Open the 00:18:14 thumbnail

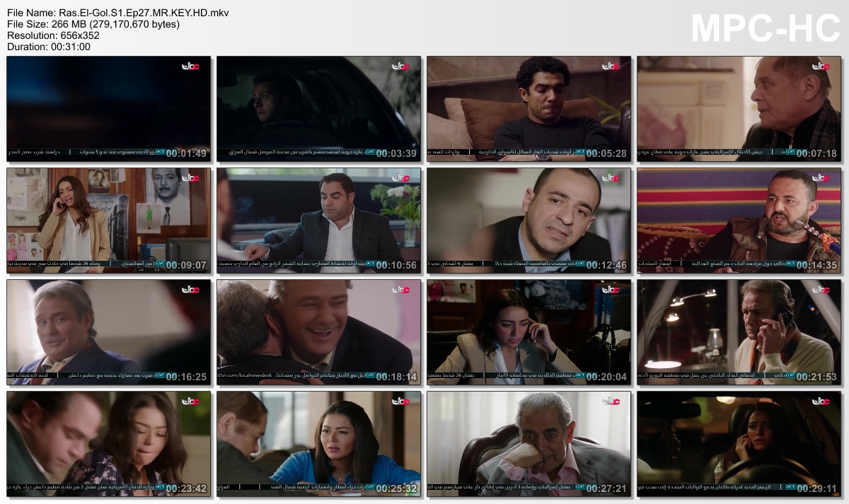coord(319,332)
